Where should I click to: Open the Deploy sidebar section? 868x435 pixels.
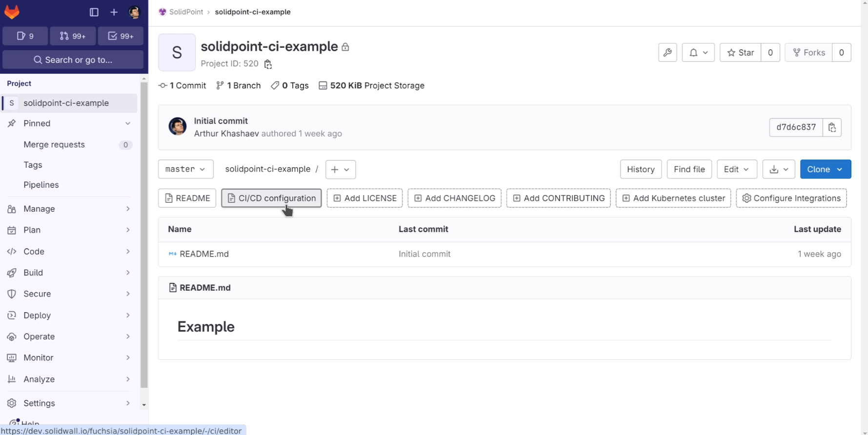pyautogui.click(x=37, y=315)
